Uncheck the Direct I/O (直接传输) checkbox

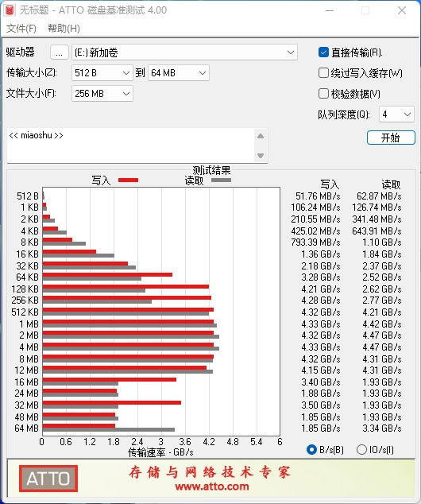pyautogui.click(x=323, y=52)
